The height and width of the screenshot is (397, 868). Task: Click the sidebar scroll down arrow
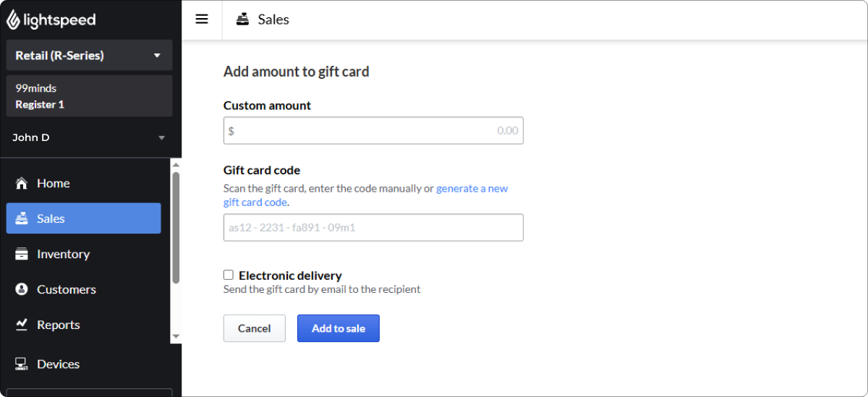176,336
